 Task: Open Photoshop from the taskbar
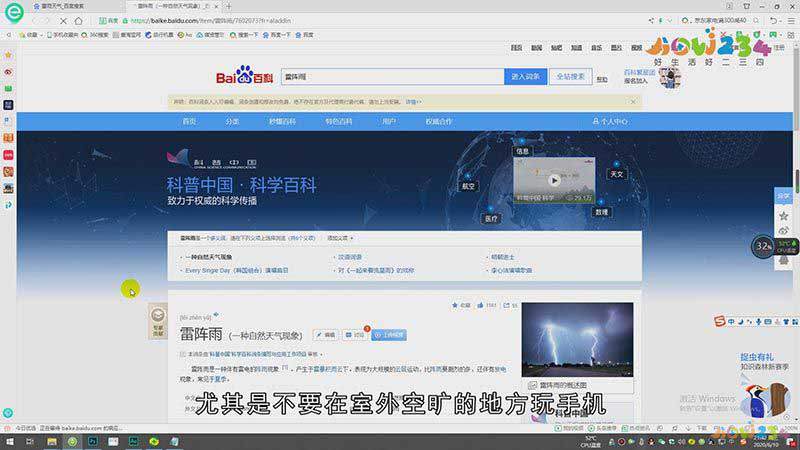[92, 441]
